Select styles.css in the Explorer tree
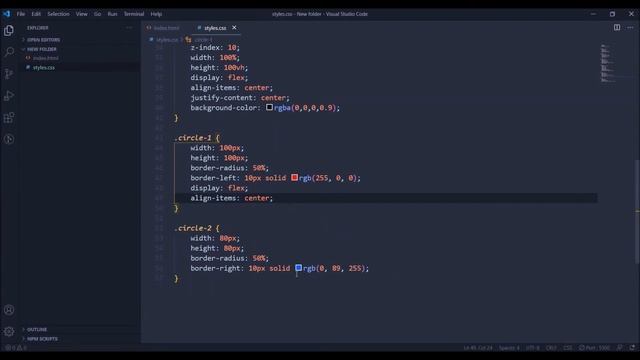The height and width of the screenshot is (360, 640). pyautogui.click(x=44, y=67)
